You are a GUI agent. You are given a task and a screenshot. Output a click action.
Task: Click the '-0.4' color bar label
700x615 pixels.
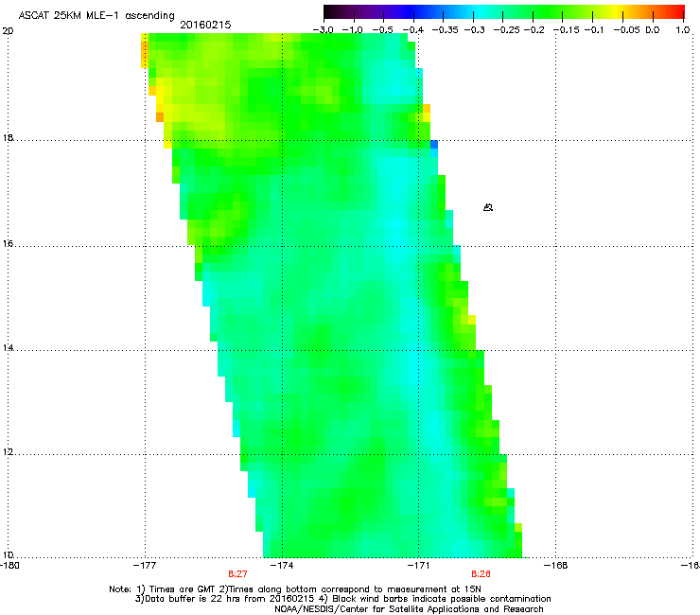click(413, 30)
